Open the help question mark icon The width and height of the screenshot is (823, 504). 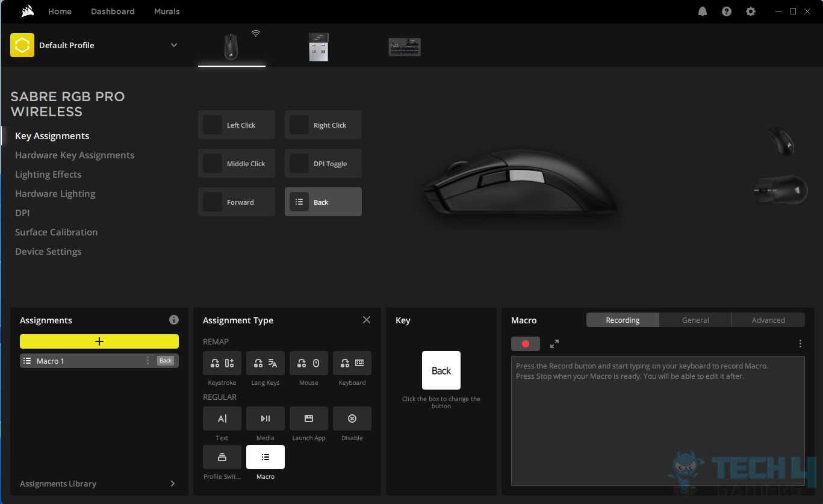[727, 11]
